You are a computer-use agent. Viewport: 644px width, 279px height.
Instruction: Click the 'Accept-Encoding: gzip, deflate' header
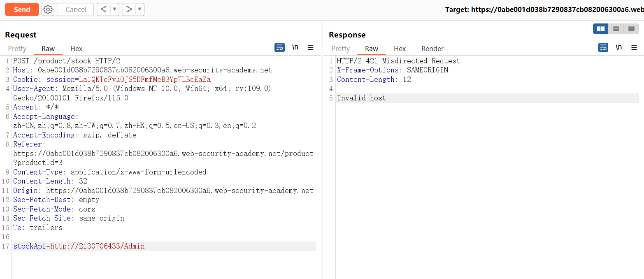tap(75, 135)
